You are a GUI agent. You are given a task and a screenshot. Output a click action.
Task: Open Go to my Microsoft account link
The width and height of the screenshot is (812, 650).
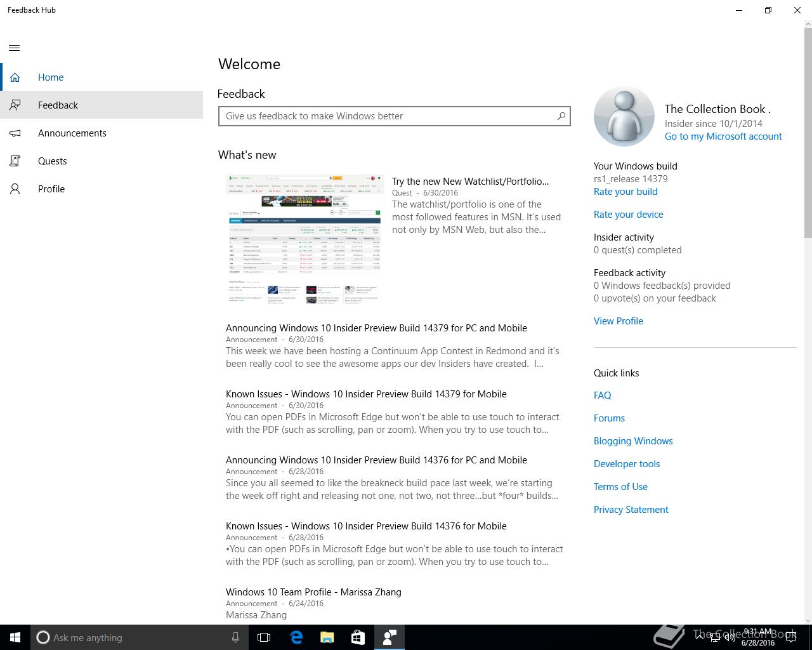pyautogui.click(x=723, y=136)
